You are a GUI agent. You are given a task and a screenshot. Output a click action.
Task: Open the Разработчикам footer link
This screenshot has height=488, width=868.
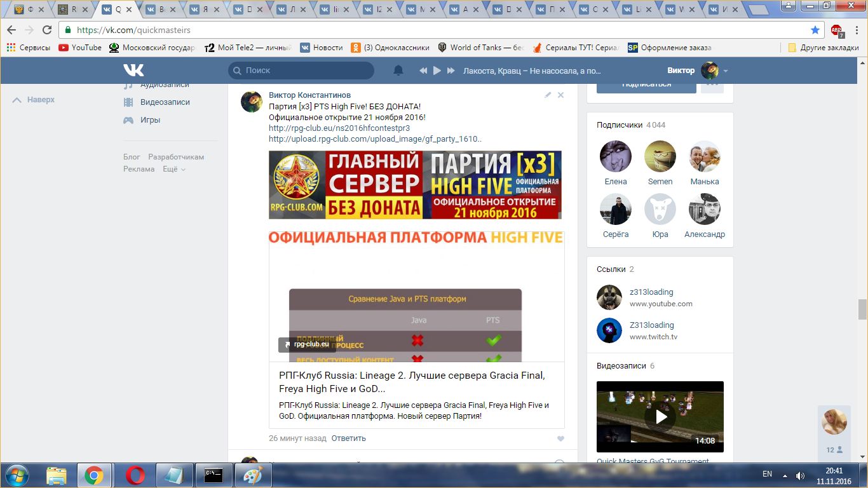pos(176,157)
